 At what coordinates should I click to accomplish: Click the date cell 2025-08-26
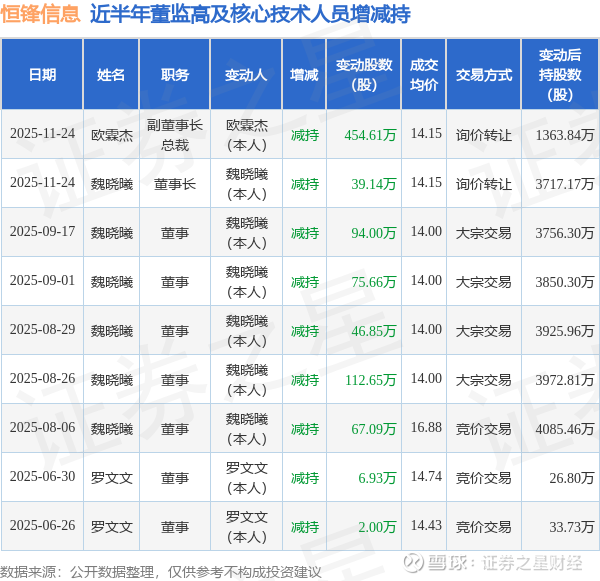pyautogui.click(x=42, y=379)
